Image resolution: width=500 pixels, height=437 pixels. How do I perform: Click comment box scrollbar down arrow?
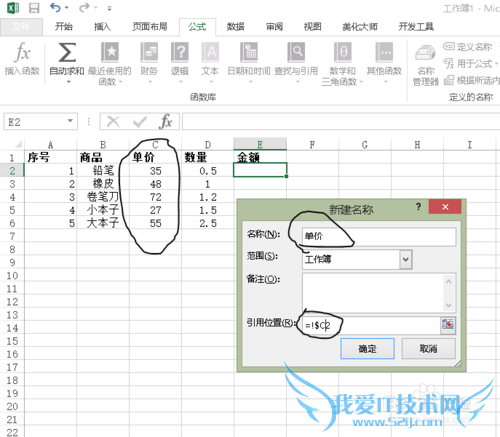[x=449, y=305]
